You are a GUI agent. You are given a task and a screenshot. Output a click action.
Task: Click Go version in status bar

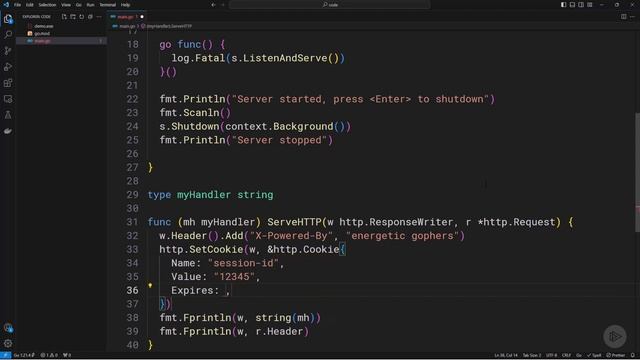click(24, 355)
